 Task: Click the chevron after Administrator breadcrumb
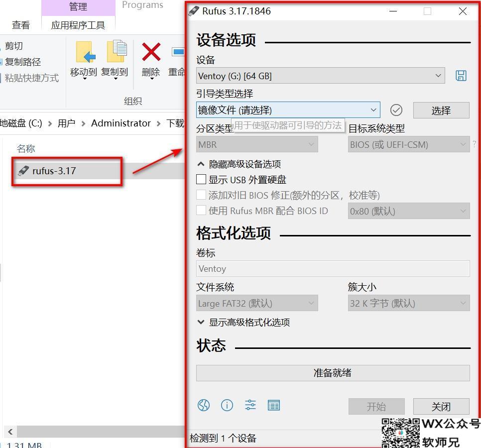pyautogui.click(x=159, y=123)
